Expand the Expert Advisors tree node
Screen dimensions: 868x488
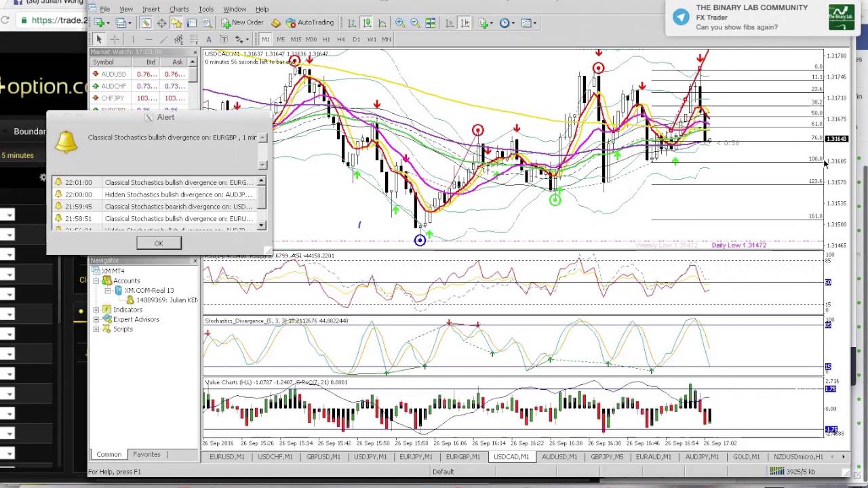96,319
